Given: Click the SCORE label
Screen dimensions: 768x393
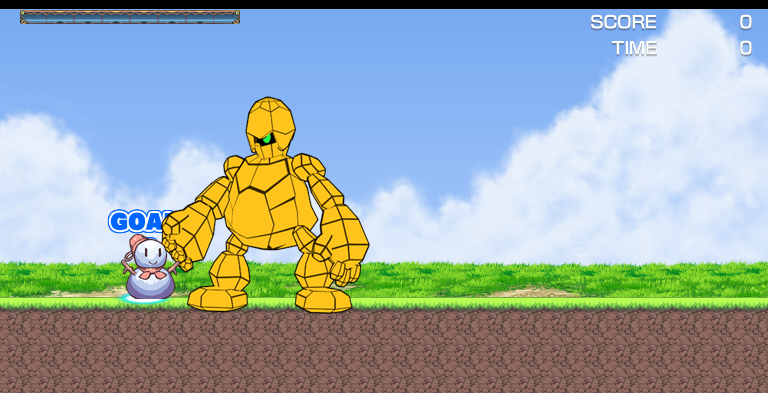Looking at the screenshot, I should coord(623,22).
